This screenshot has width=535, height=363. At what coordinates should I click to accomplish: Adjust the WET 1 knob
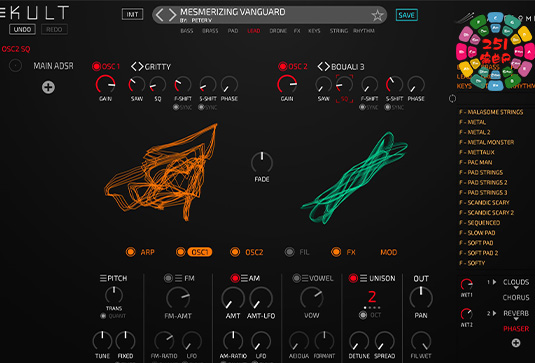click(466, 285)
